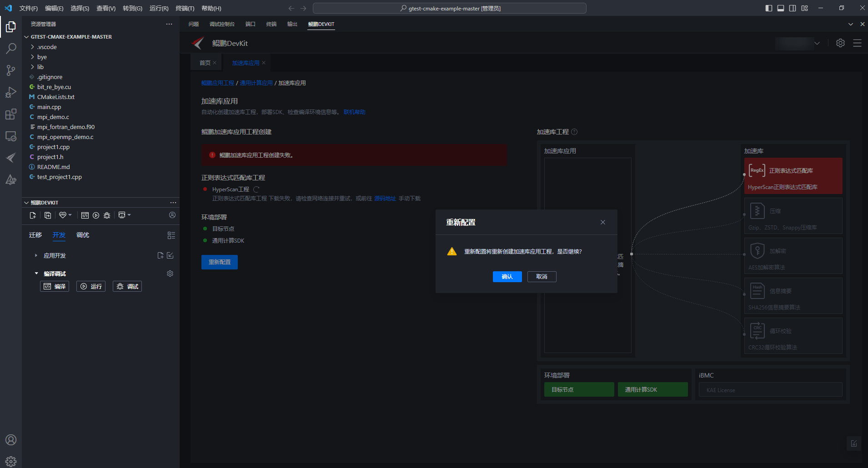Image resolution: width=868 pixels, height=468 pixels.
Task: Open Manage gear at bottom of activity bar
Action: pos(11,461)
